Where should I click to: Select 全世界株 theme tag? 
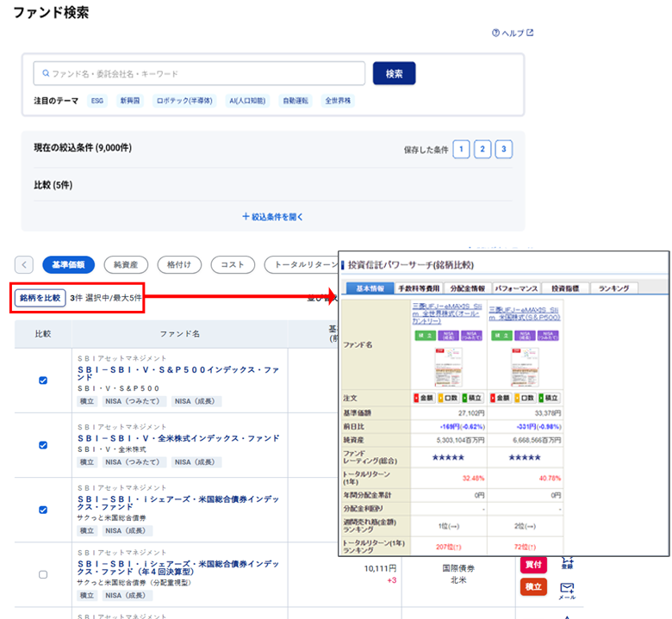pos(338,101)
